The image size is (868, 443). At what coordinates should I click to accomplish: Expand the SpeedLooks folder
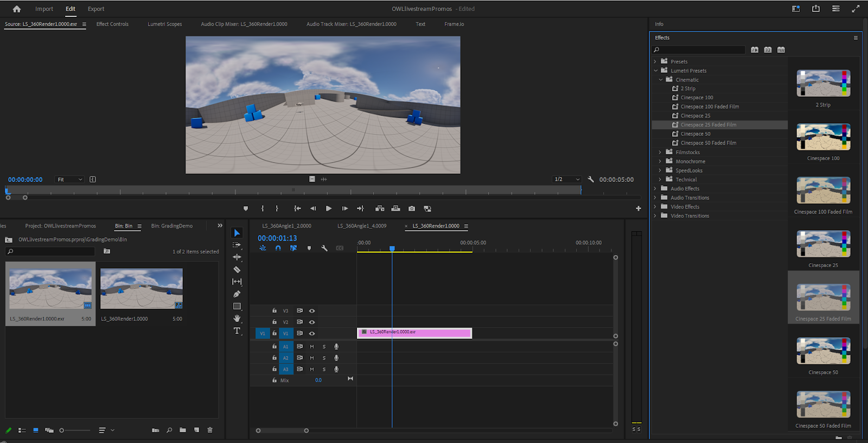coord(660,170)
